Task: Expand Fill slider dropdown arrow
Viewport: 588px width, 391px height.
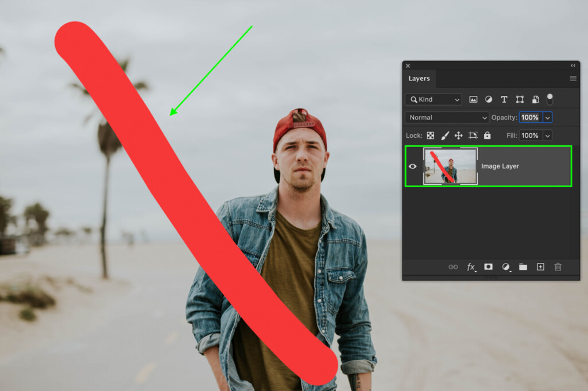Action: (x=547, y=136)
